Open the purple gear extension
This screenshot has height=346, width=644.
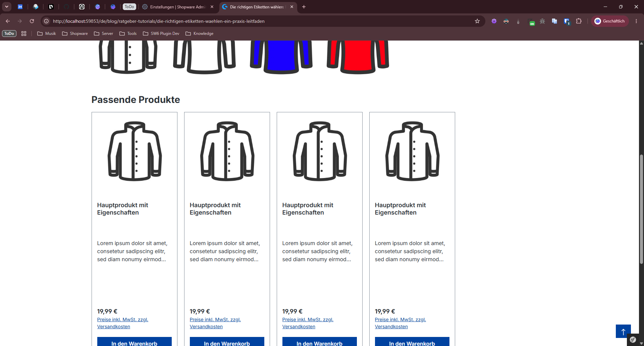click(494, 21)
